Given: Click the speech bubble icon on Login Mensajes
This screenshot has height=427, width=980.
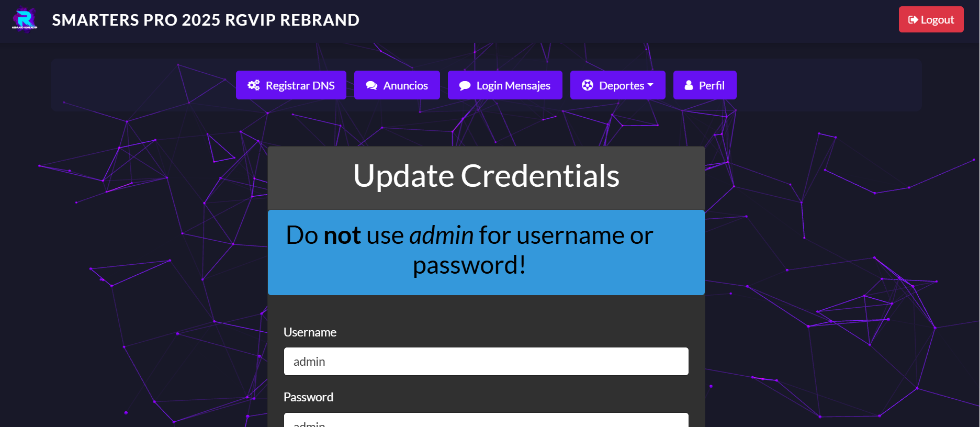Looking at the screenshot, I should tap(465, 86).
